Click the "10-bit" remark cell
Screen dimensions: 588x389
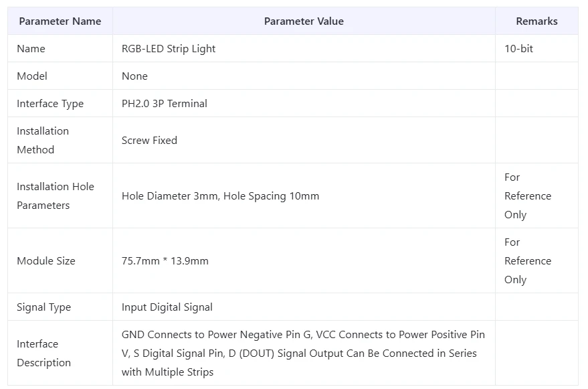(x=519, y=49)
